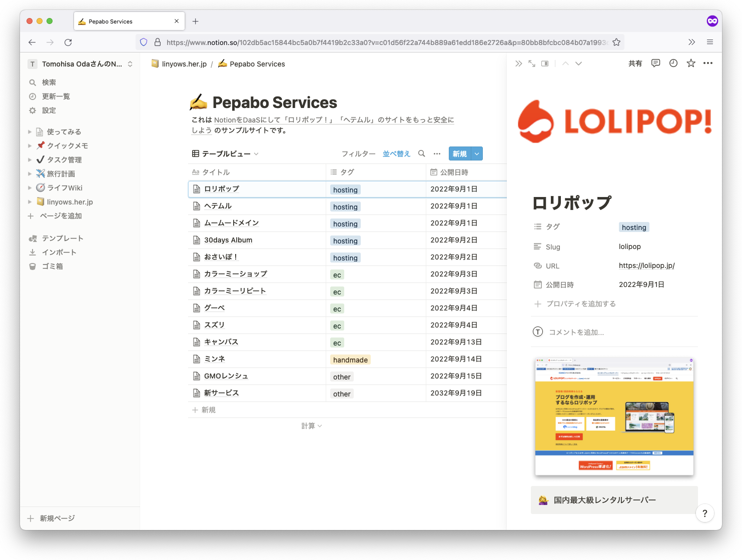The image size is (742, 560).
Task: Click the LOLIPOP website screenshot thumbnail
Action: [614, 417]
